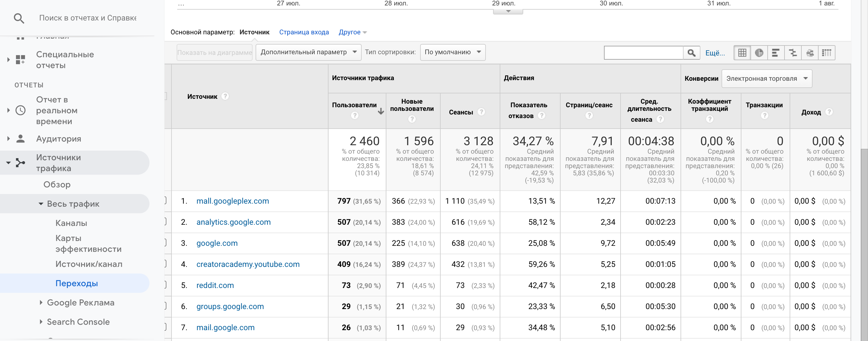Tick checkbox for creatoracademy.youtube.com row
Viewport: 868px width, 341px height.
point(165,264)
